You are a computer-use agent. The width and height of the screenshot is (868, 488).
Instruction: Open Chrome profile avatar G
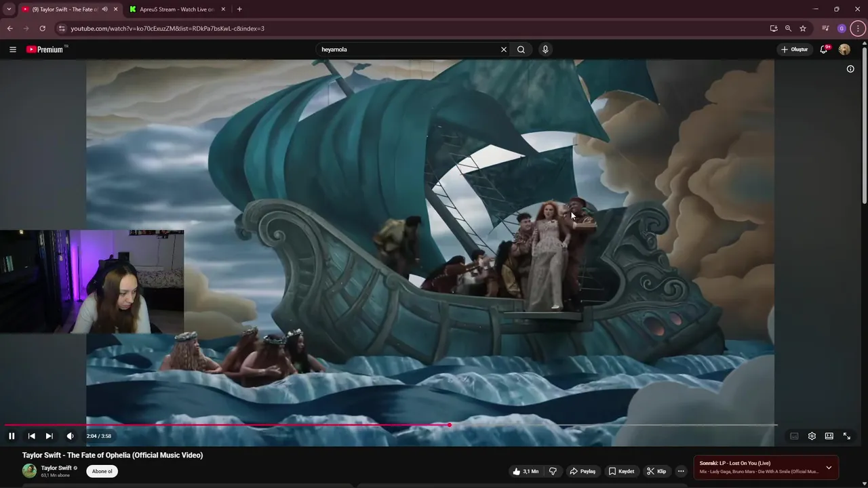point(842,28)
